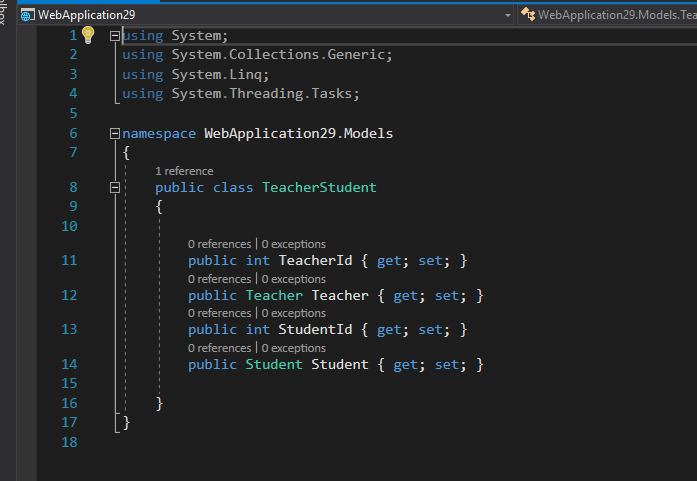697x481 pixels.
Task: Click '0 exceptions' above the Teacher Teacher property
Action: [293, 279]
